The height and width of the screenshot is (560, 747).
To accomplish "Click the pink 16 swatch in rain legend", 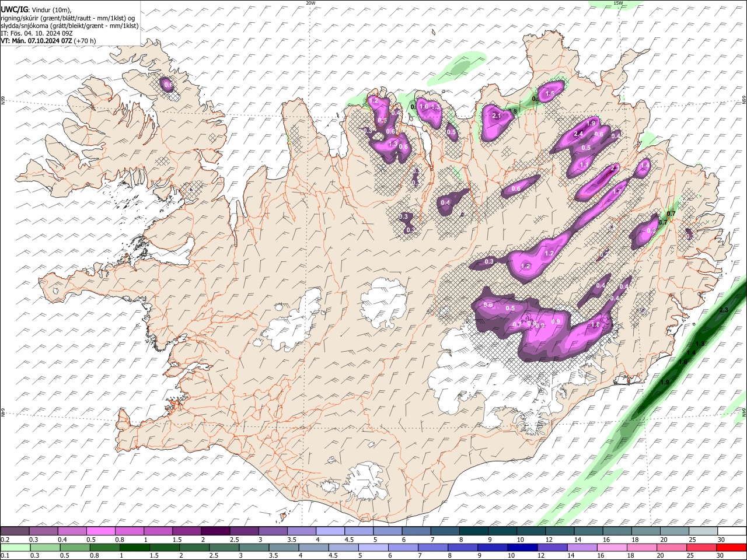I will tap(612, 547).
